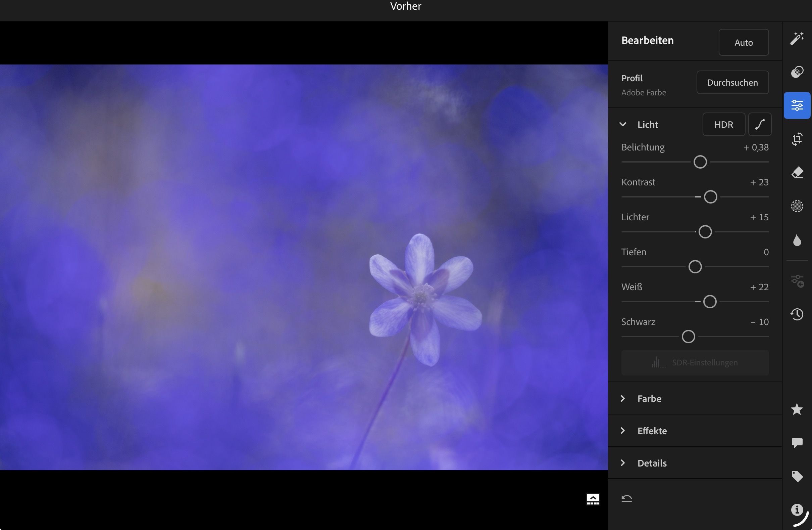Select the Healing eraser tool
Screen dimensions: 812x530
(x=797, y=173)
